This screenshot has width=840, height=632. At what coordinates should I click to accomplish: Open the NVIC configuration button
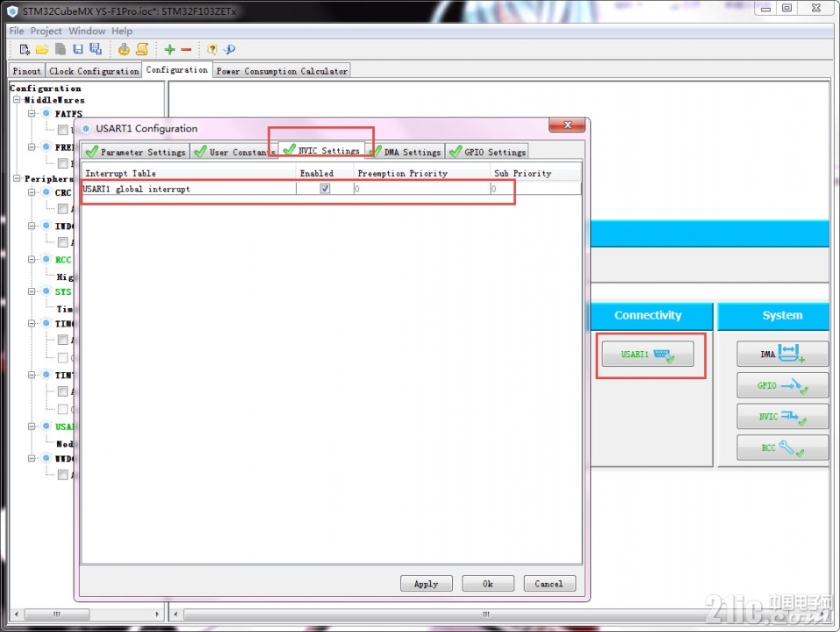783,416
